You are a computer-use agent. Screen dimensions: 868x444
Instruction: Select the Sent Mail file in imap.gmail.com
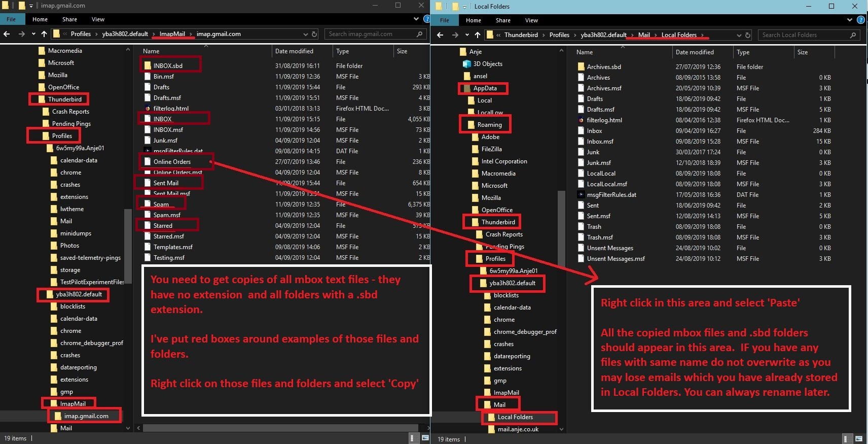[x=166, y=183]
